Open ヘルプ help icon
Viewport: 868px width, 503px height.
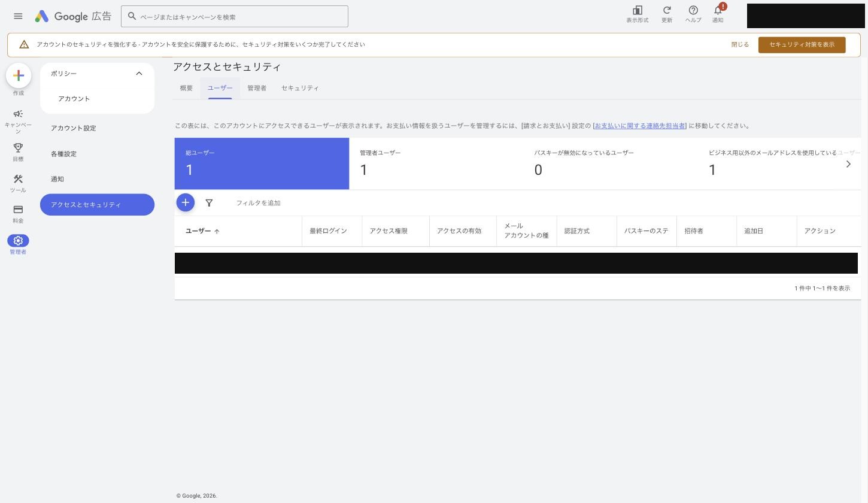693,14
